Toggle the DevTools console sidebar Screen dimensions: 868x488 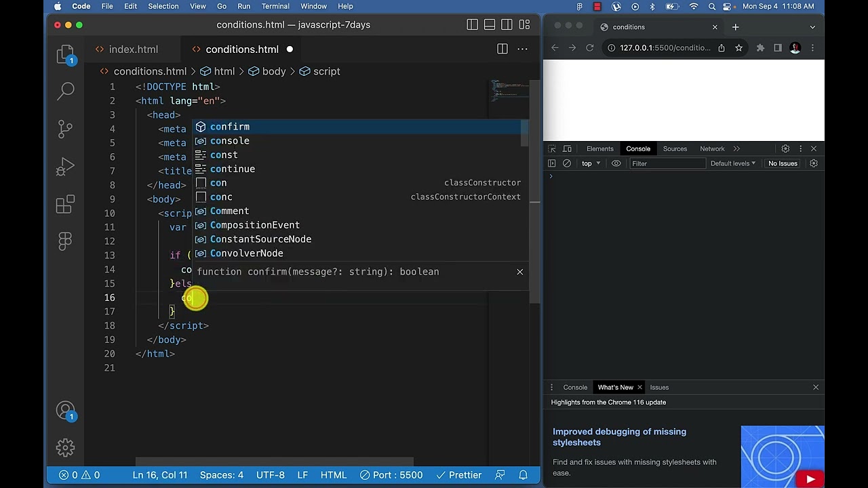[x=552, y=163]
